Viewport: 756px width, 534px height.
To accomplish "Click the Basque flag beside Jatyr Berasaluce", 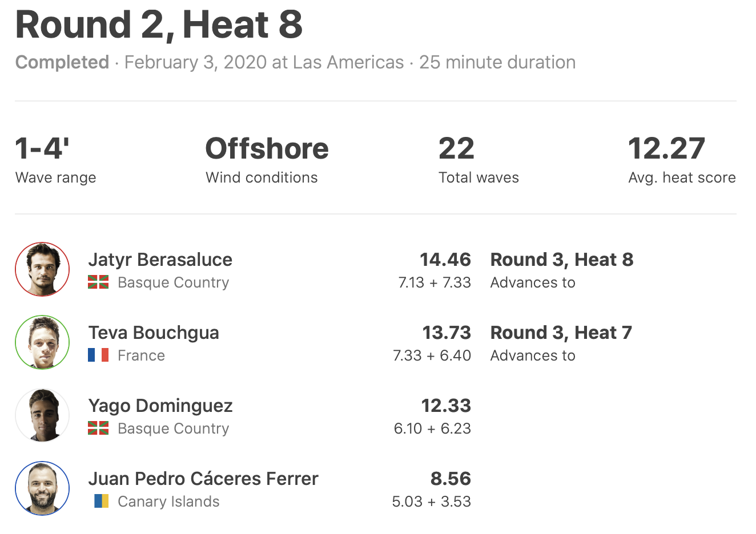I will tap(98, 282).
